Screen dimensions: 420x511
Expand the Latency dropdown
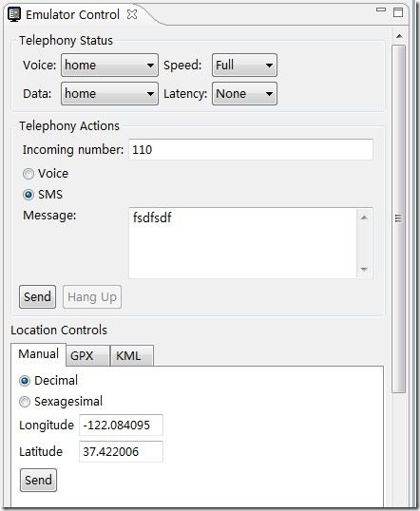244,93
